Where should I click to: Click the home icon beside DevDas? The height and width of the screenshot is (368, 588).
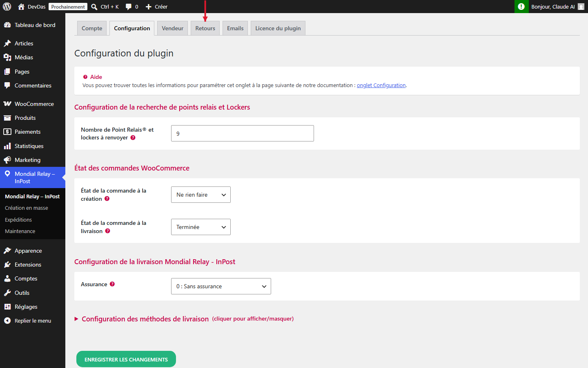tap(21, 7)
